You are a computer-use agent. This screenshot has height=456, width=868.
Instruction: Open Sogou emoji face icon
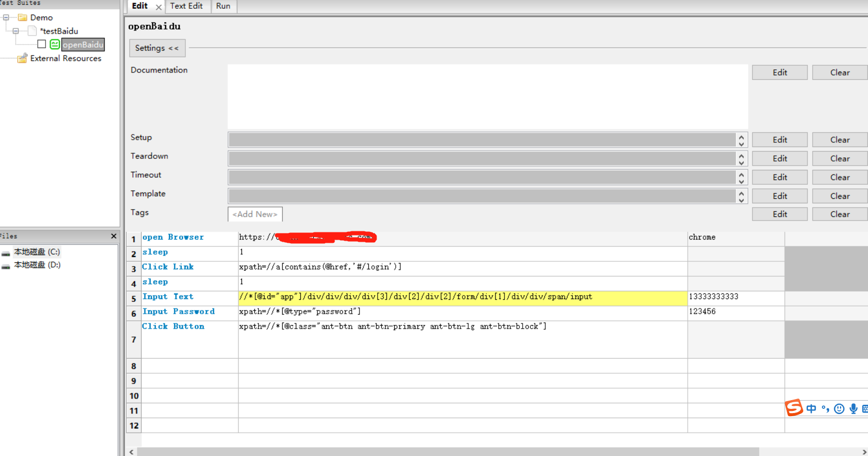tap(840, 409)
